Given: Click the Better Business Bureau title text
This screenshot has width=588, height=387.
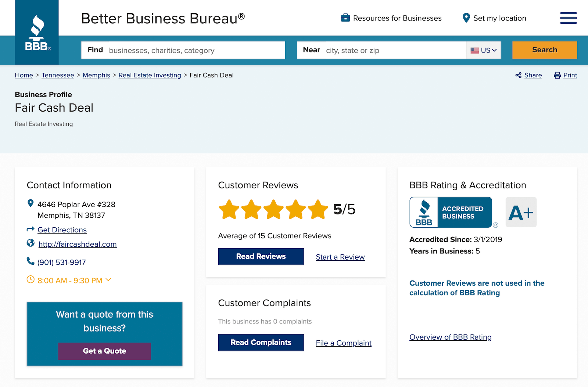Looking at the screenshot, I should pos(163,18).
